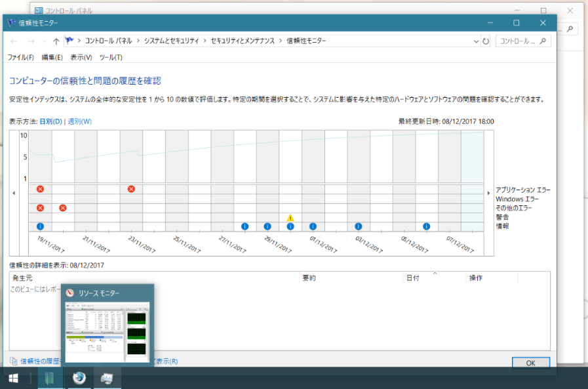Sort details by 発生元 column header
588x389 pixels.
(x=155, y=278)
